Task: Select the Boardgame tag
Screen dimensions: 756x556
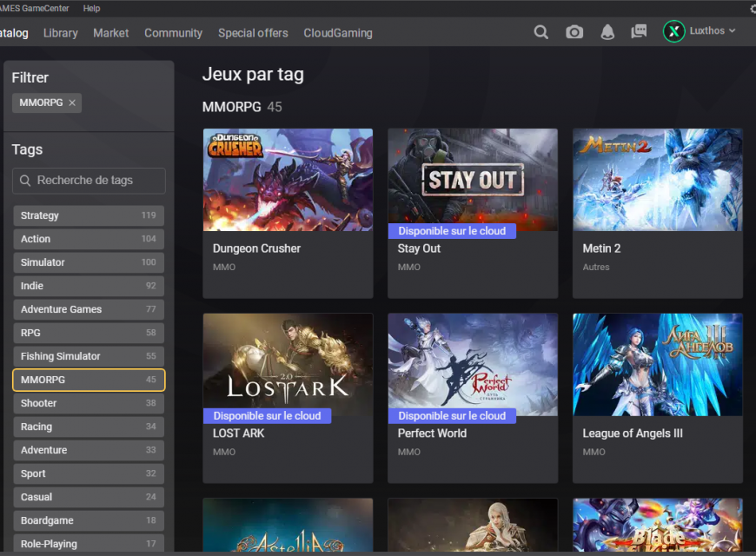Action: point(89,520)
